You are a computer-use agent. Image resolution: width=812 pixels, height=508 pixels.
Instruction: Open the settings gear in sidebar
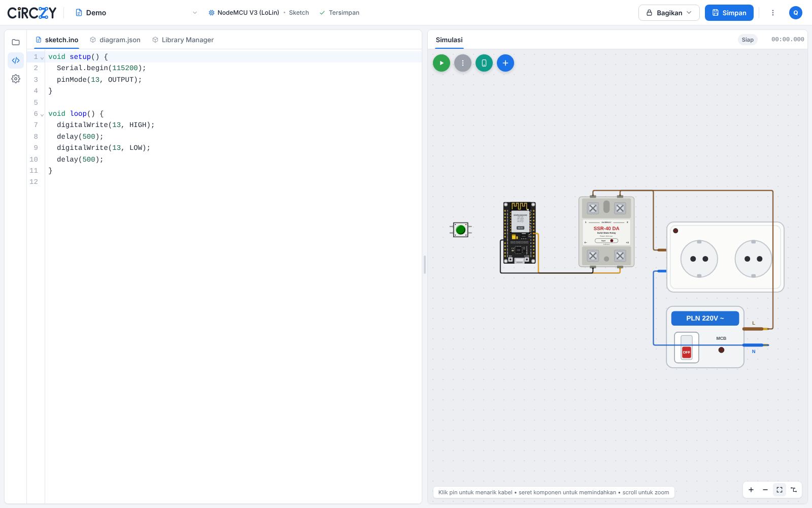[x=16, y=79]
